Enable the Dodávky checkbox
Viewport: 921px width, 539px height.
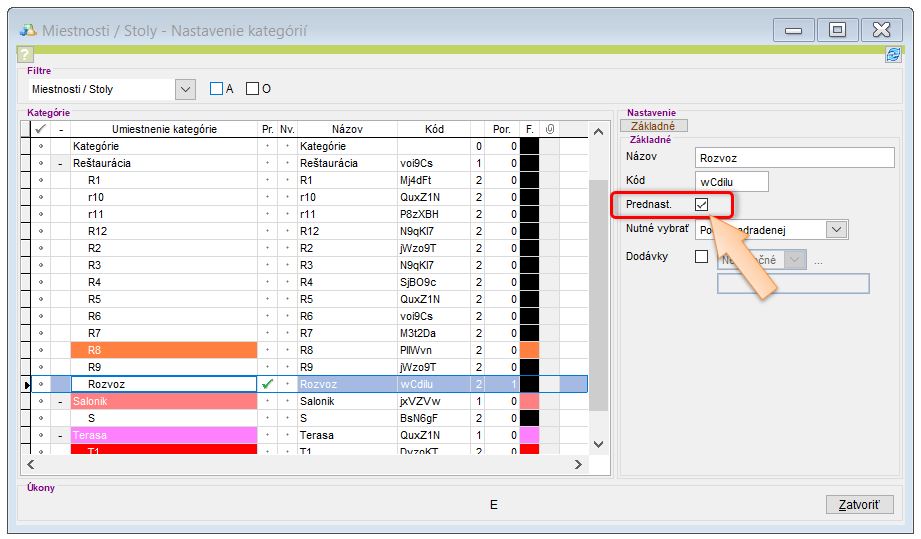(701, 257)
